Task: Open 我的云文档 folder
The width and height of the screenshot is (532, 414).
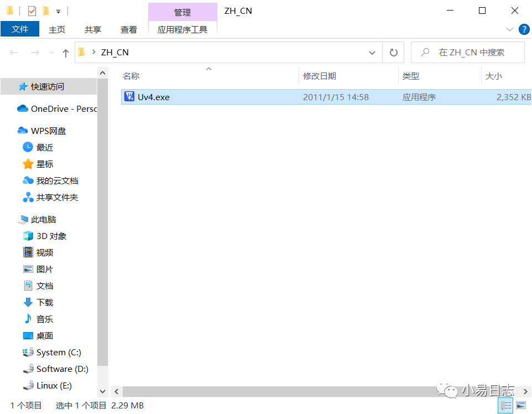Action: (x=50, y=180)
